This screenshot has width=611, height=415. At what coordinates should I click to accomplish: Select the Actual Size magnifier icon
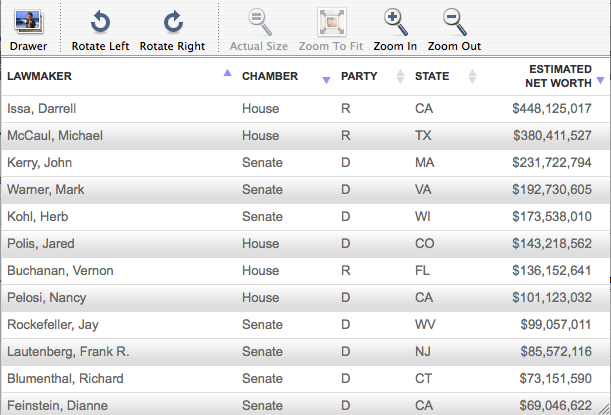click(x=259, y=22)
